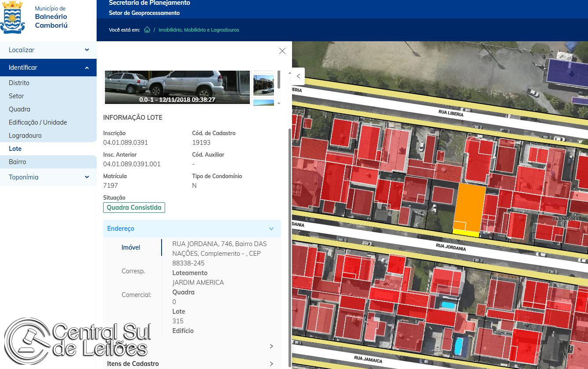Click Lote value 315

click(x=178, y=321)
